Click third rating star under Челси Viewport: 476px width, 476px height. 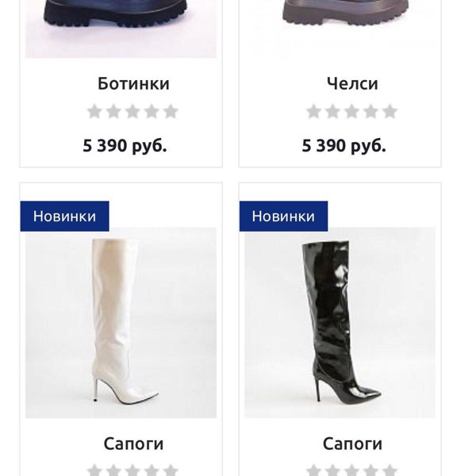(x=351, y=111)
